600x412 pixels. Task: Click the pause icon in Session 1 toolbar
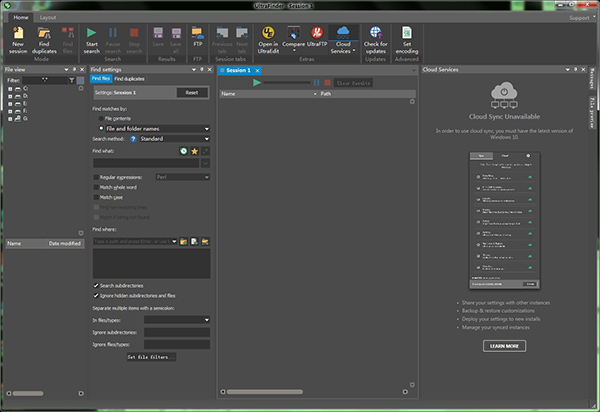tap(316, 83)
